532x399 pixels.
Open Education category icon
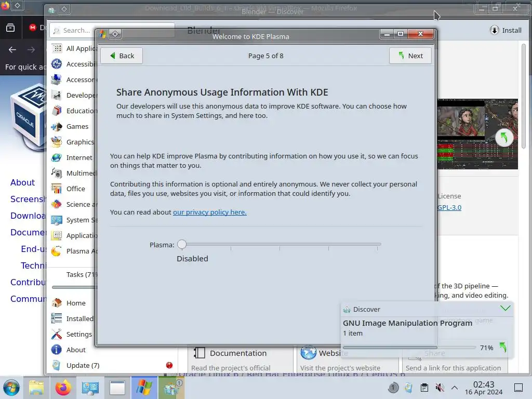pyautogui.click(x=57, y=111)
